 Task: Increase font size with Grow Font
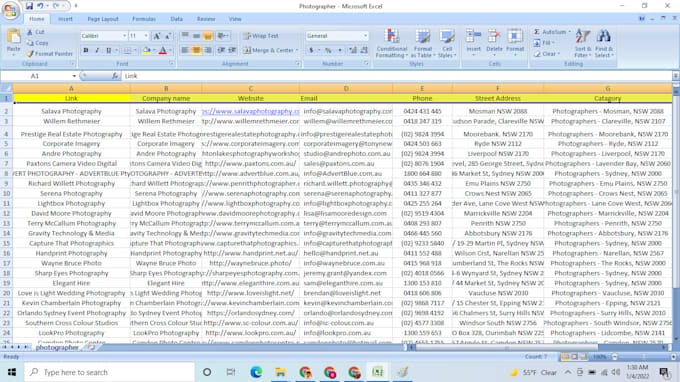[x=157, y=36]
